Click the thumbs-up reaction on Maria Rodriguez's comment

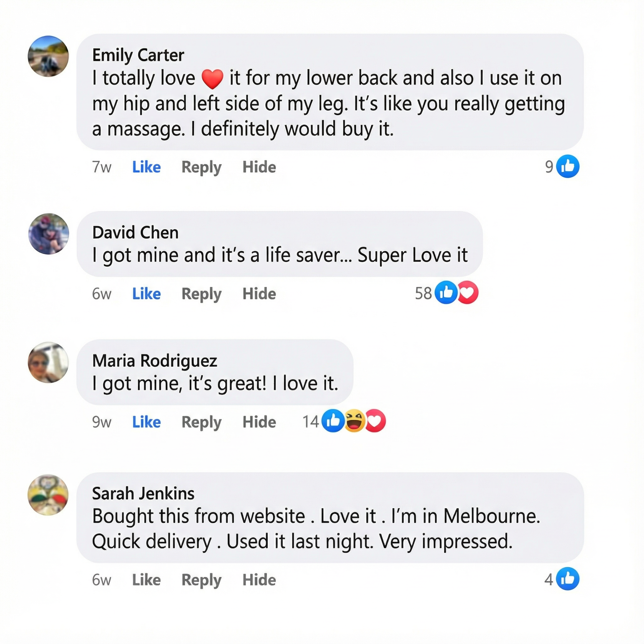(333, 421)
